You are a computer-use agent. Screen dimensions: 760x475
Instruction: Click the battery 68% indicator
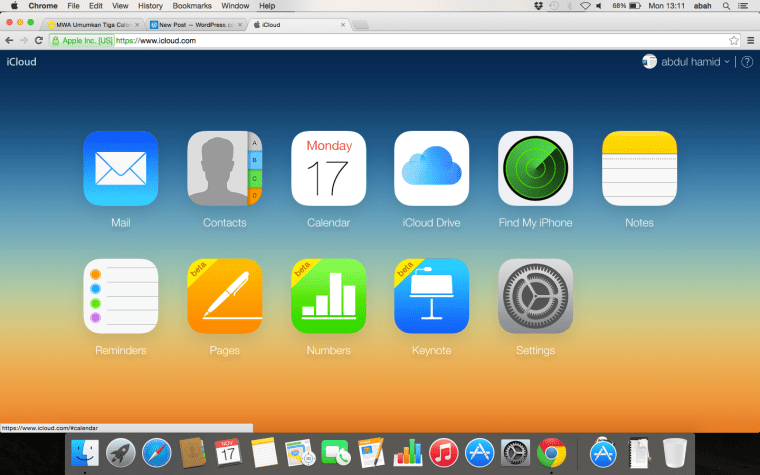click(x=626, y=6)
